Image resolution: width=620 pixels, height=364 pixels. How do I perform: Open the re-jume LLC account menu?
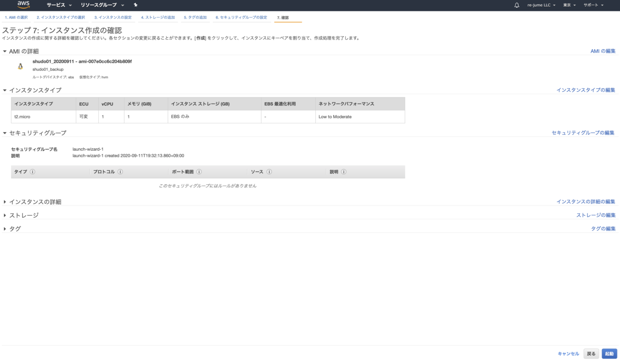tap(541, 5)
